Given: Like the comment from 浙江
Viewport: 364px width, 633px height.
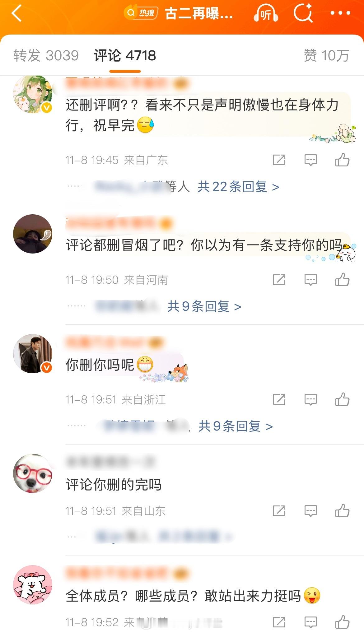Looking at the screenshot, I should pyautogui.click(x=342, y=399).
